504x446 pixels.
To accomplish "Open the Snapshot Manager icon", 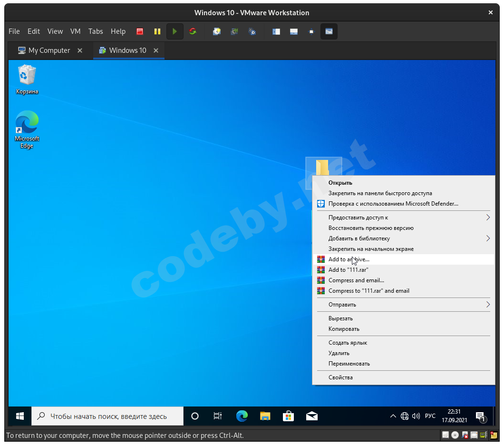I will tap(252, 31).
